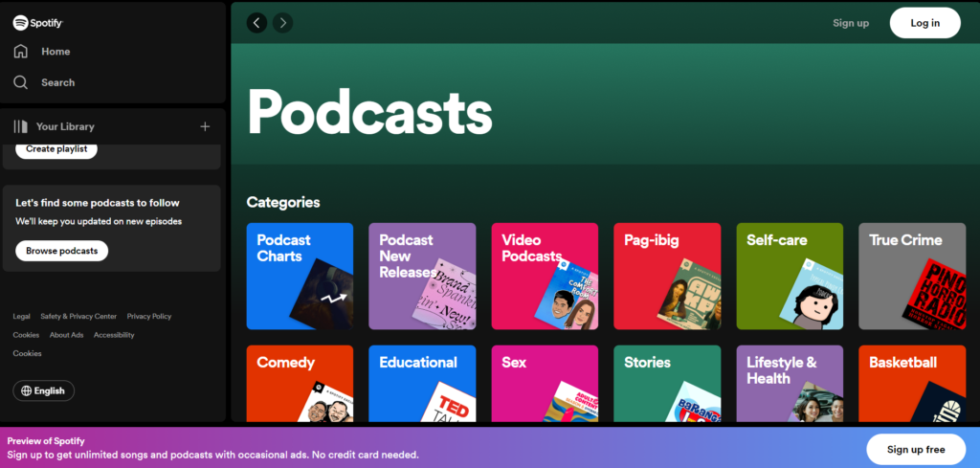Screen dimensions: 980x468
Task: Open the About Ads link
Action: 66,335
